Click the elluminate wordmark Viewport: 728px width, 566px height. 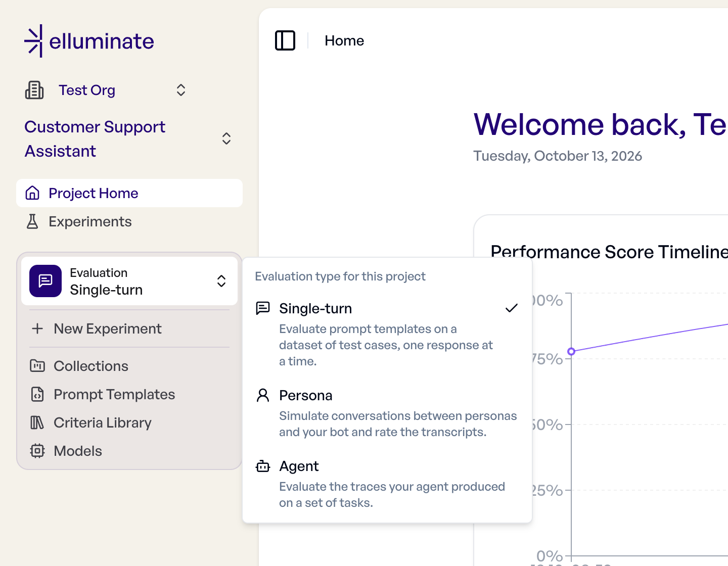pyautogui.click(x=102, y=41)
